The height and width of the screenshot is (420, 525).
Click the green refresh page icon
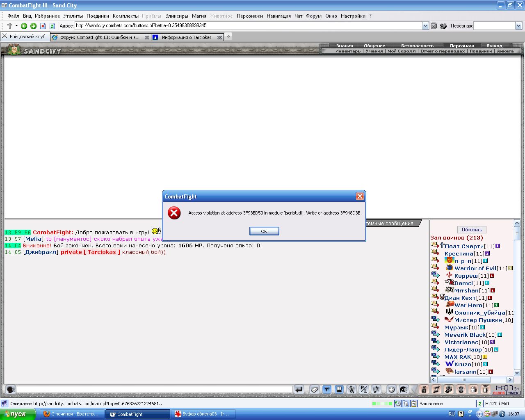tap(52, 26)
